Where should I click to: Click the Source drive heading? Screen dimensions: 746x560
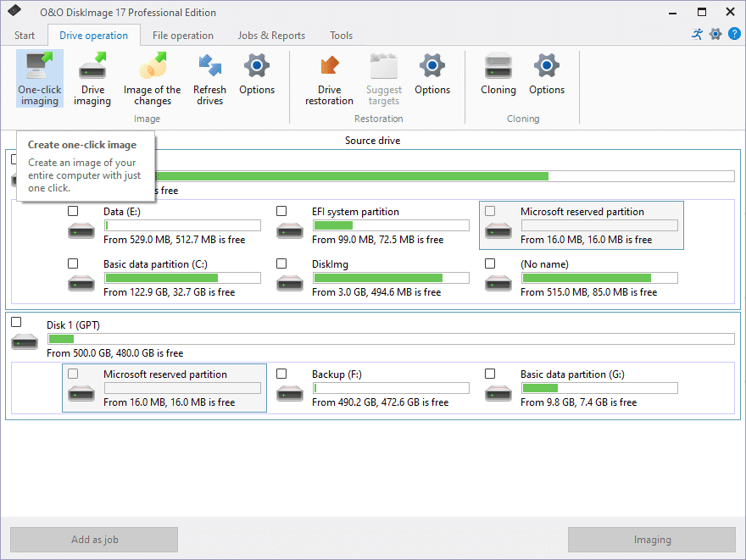(x=372, y=141)
